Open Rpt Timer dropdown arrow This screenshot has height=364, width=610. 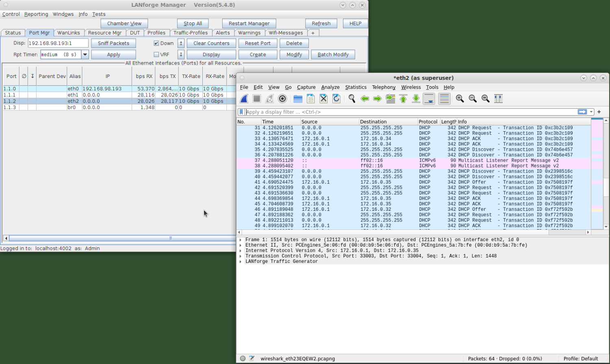(85, 54)
